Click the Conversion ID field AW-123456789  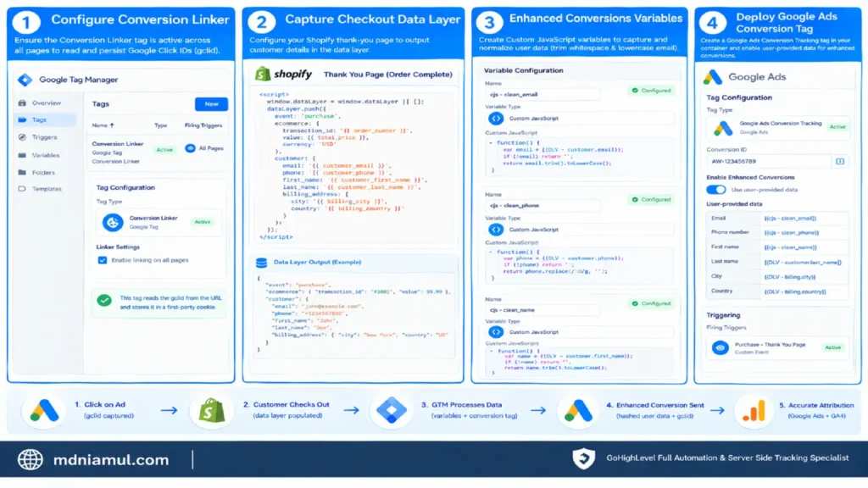(x=770, y=162)
